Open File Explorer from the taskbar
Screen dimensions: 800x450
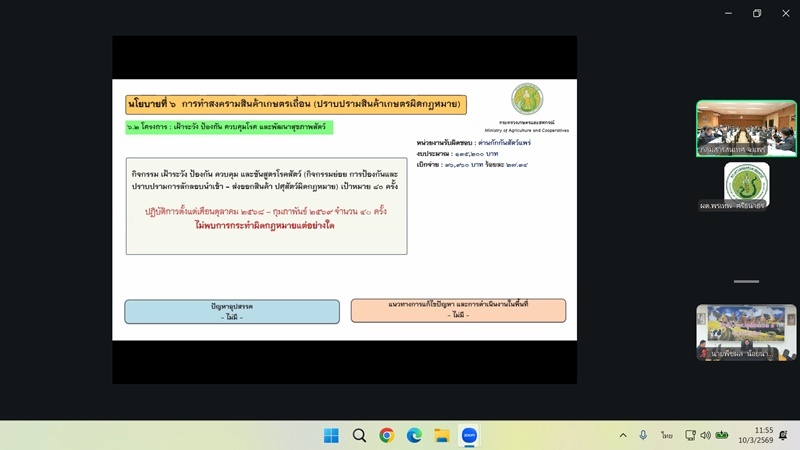[441, 435]
